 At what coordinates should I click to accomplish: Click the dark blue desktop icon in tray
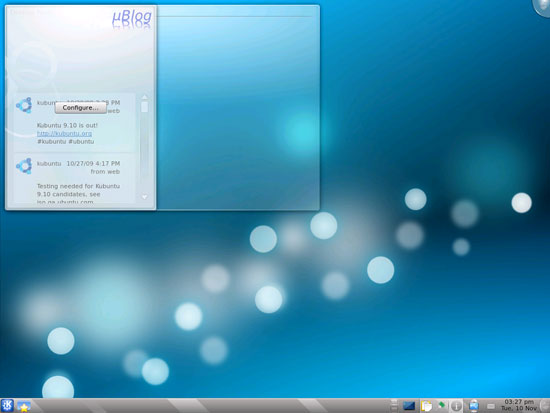[x=409, y=406]
